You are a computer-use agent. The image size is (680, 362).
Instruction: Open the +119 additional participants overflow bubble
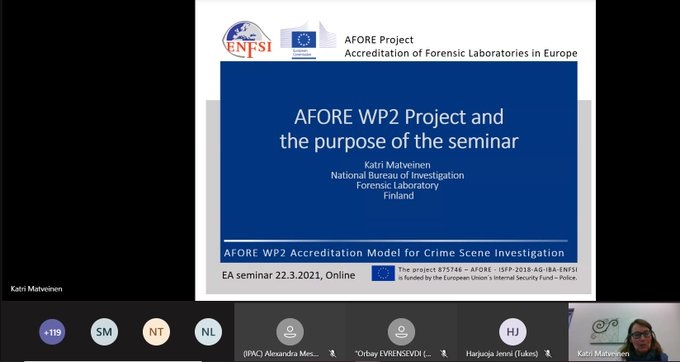tap(52, 332)
